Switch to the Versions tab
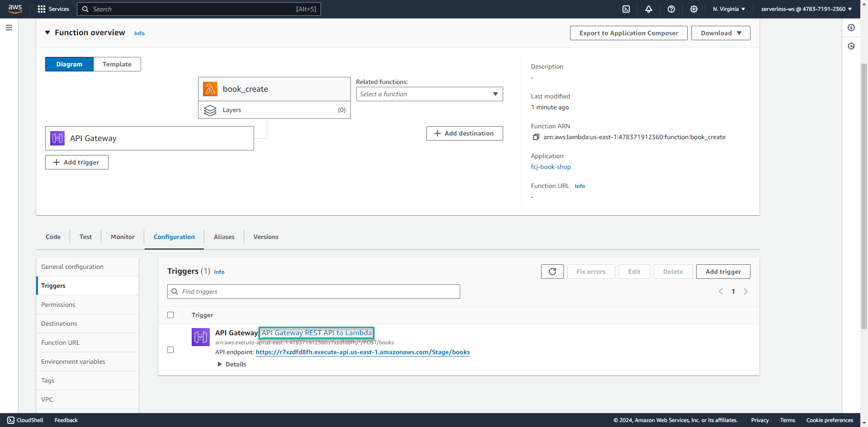This screenshot has width=868, height=427. (x=266, y=237)
